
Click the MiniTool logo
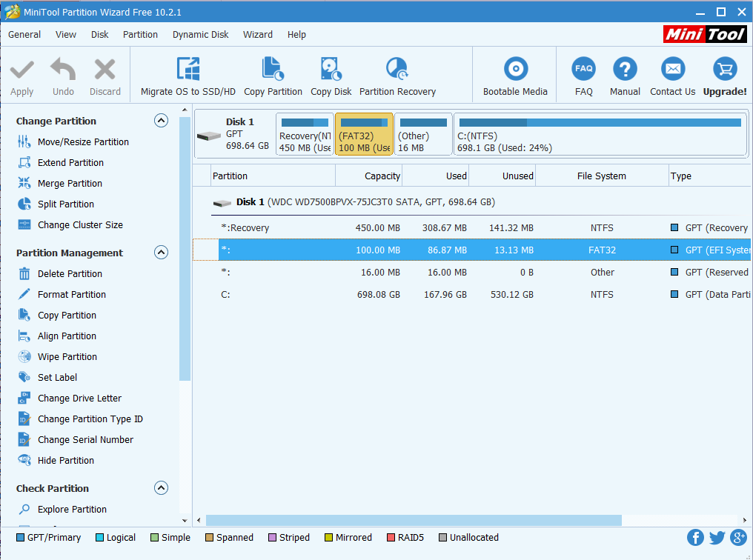[x=705, y=34]
